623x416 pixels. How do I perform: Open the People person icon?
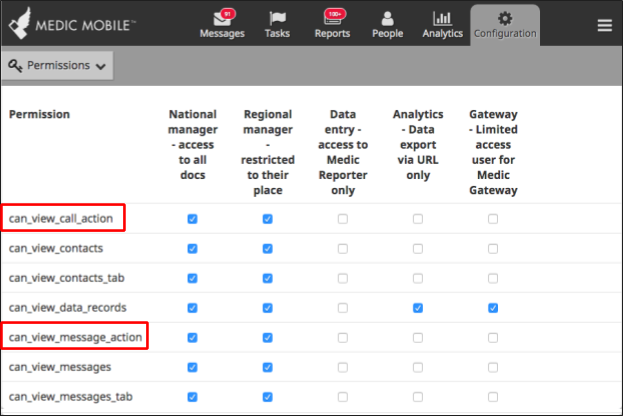pos(387,18)
